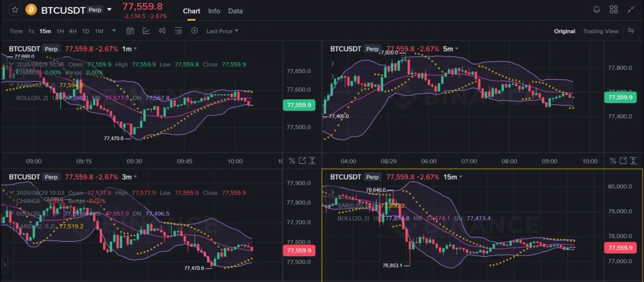Image resolution: width=644 pixels, height=282 pixels.
Task: Click the 08/29 date label on 5m chart axis
Action: pyautogui.click(x=389, y=161)
